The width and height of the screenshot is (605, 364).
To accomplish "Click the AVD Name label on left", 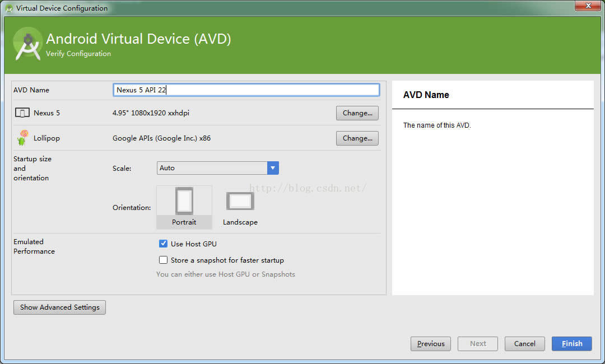I will [31, 90].
